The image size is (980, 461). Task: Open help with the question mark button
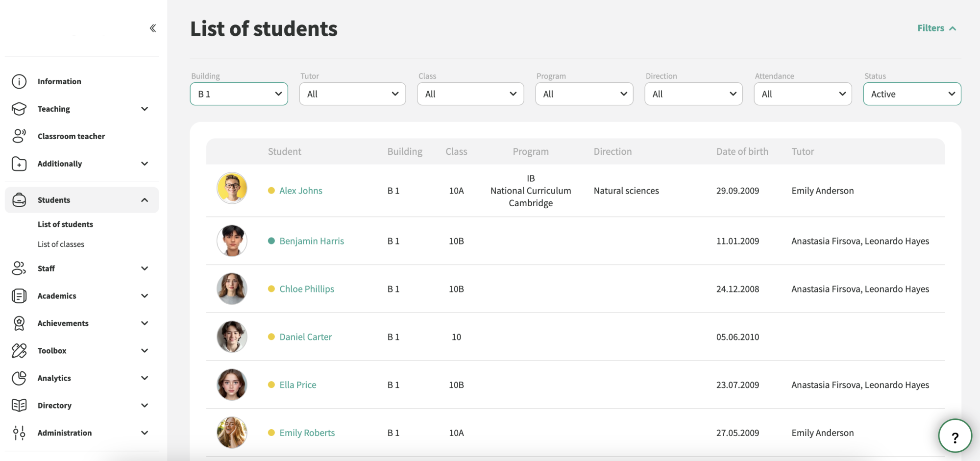[x=955, y=436]
